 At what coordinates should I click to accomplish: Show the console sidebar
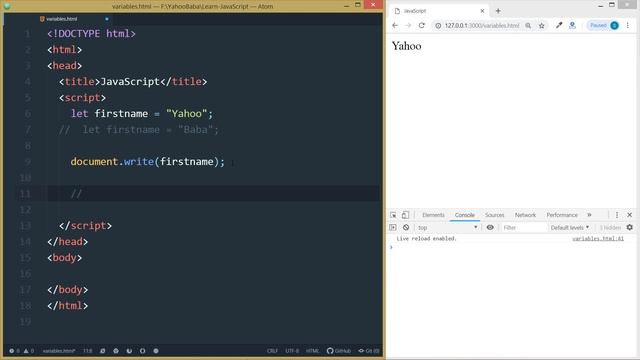[x=393, y=227]
